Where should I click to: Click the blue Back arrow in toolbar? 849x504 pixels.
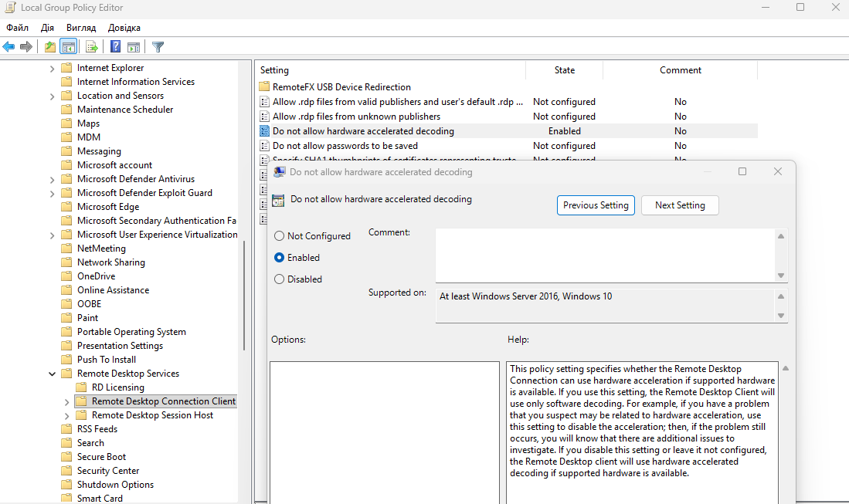coord(9,47)
